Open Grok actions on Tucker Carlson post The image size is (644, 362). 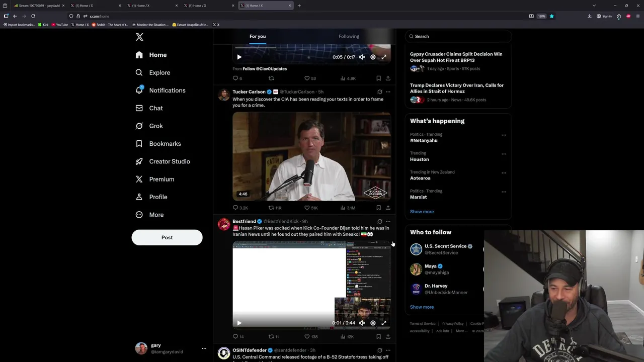click(x=379, y=92)
